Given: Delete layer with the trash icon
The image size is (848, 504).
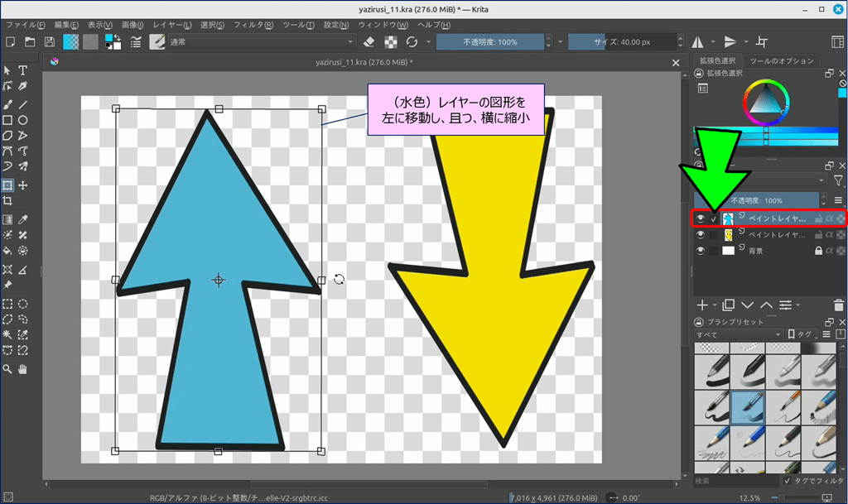Looking at the screenshot, I should click(x=841, y=305).
